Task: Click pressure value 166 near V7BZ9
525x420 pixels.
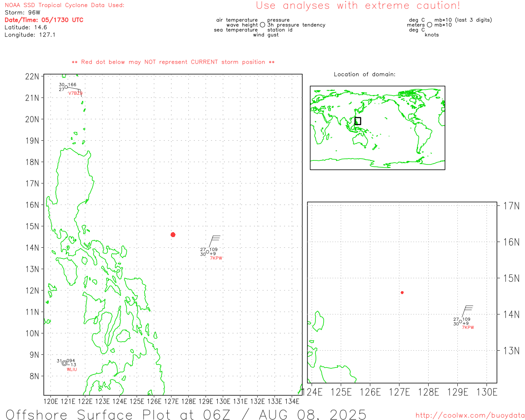Action: [72, 85]
